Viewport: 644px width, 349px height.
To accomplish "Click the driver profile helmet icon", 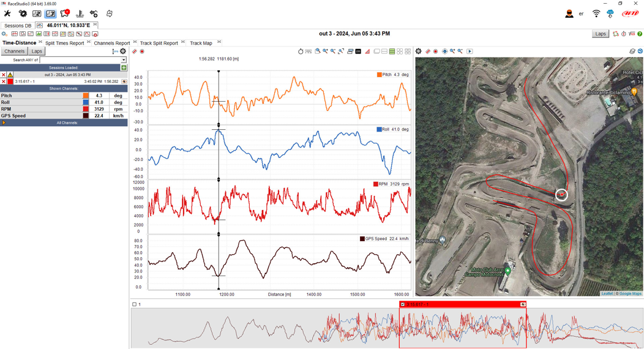I will point(569,13).
